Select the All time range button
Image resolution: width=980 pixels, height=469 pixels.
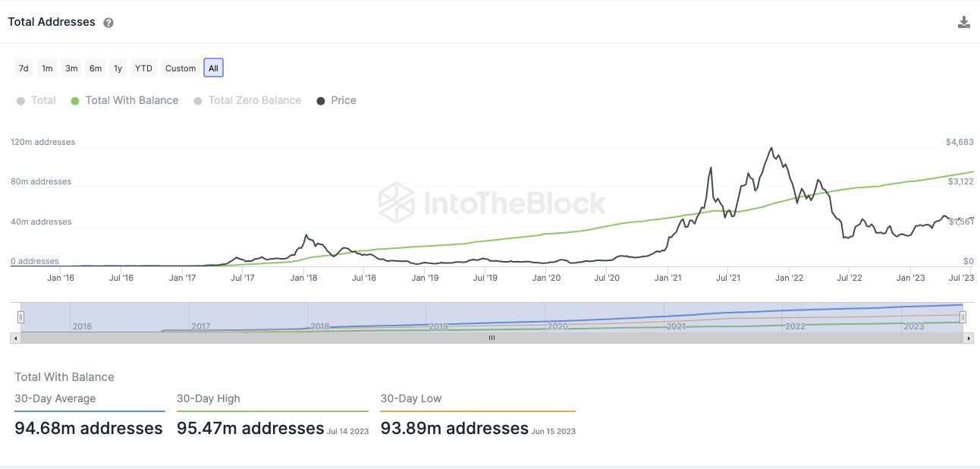click(213, 68)
